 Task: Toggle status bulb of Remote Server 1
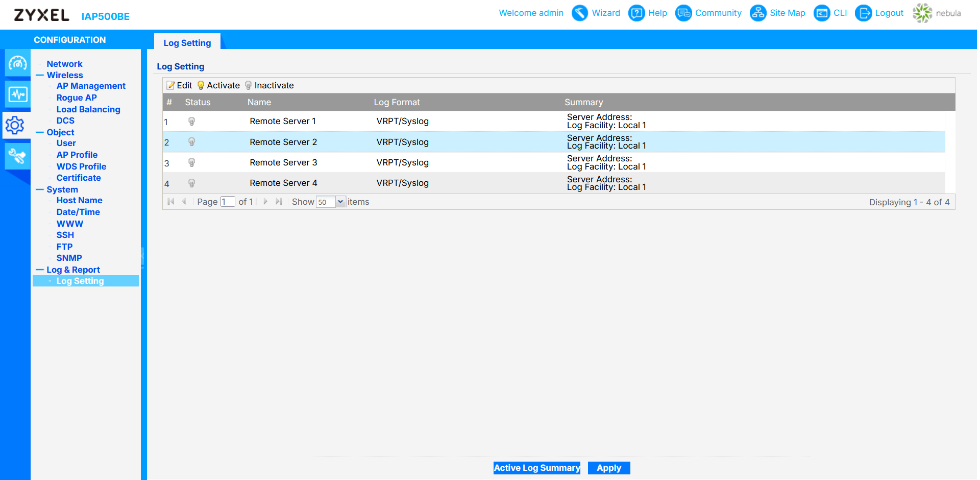(x=191, y=122)
